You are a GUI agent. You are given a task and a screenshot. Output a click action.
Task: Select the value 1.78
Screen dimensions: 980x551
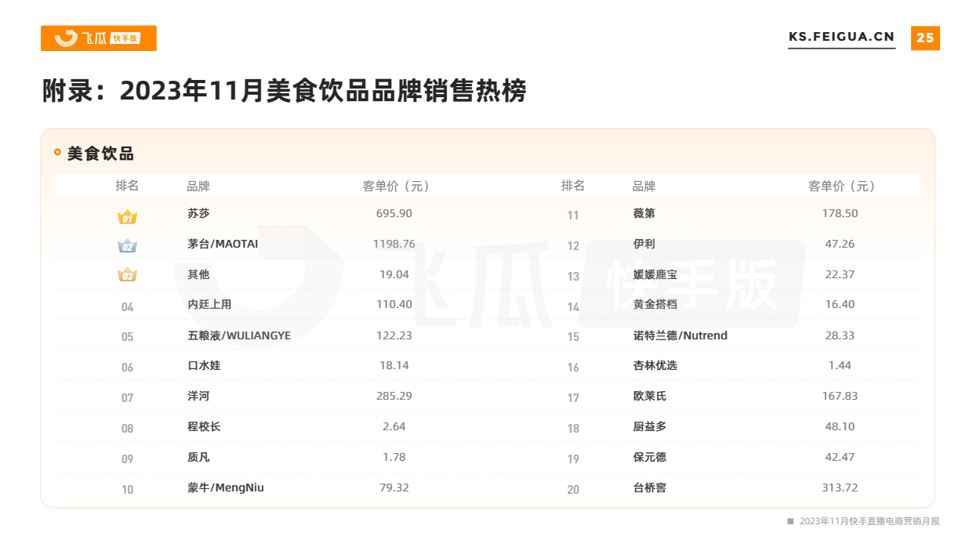[x=394, y=457]
